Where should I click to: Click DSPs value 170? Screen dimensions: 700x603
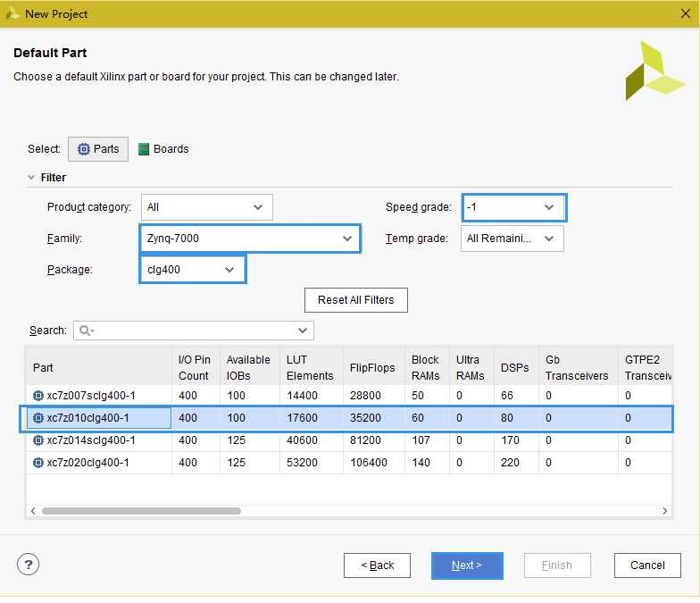pyautogui.click(x=511, y=440)
